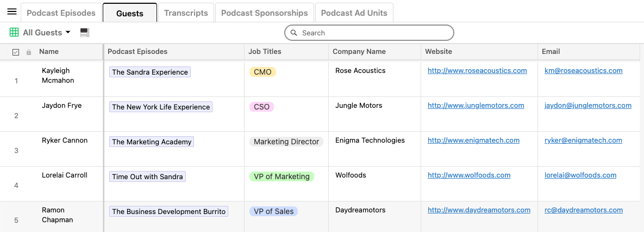Click into the Search field
Image resolution: width=644 pixels, height=232 pixels.
point(375,33)
